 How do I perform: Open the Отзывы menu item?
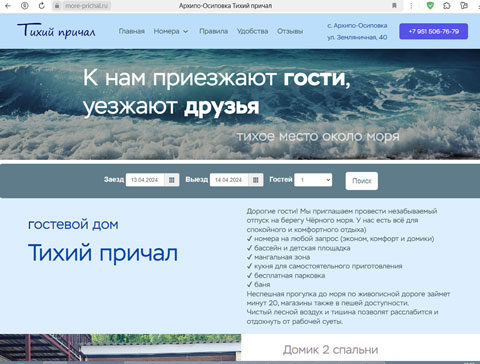pos(290,31)
